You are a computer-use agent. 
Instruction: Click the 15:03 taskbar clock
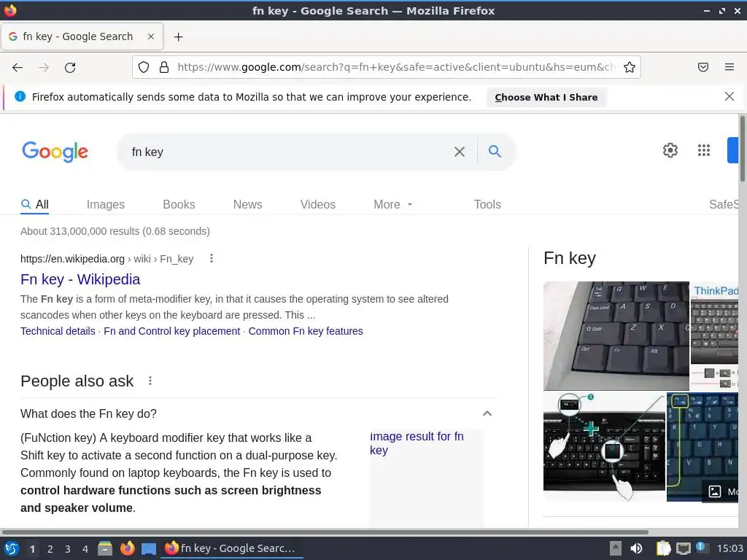(x=729, y=548)
